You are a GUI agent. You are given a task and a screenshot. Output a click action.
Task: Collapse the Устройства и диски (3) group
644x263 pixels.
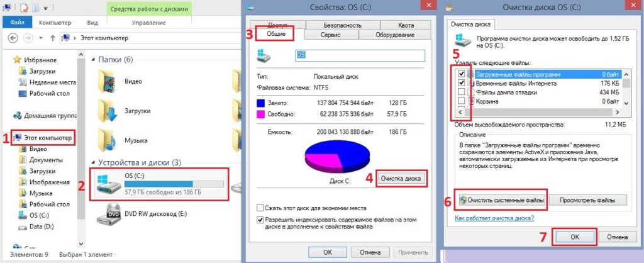click(x=94, y=163)
